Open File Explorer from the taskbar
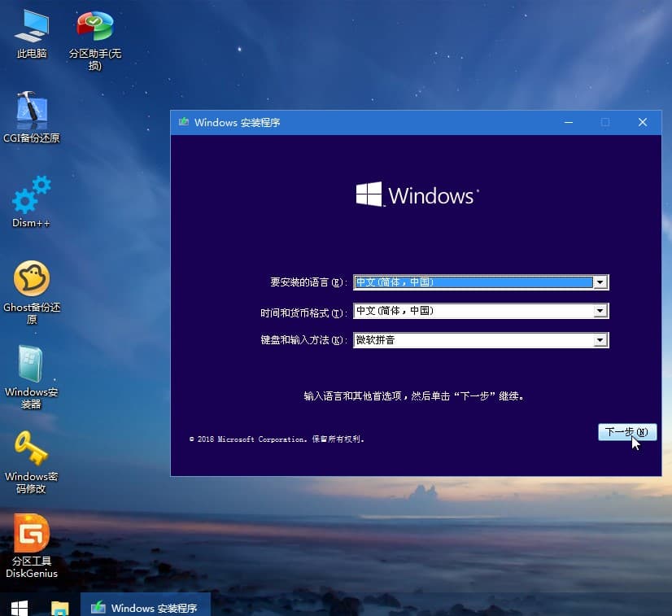The image size is (672, 616). pyautogui.click(x=59, y=607)
